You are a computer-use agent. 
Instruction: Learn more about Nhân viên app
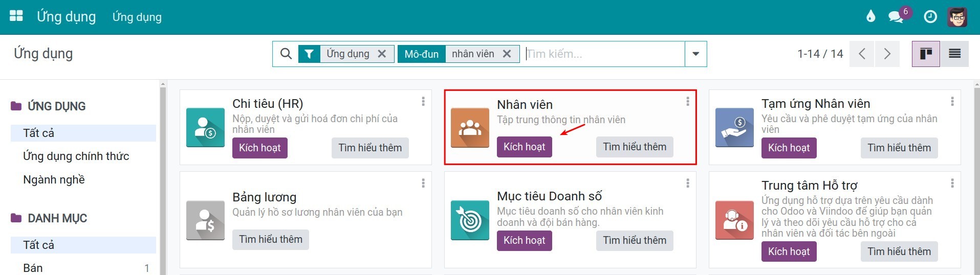635,147
